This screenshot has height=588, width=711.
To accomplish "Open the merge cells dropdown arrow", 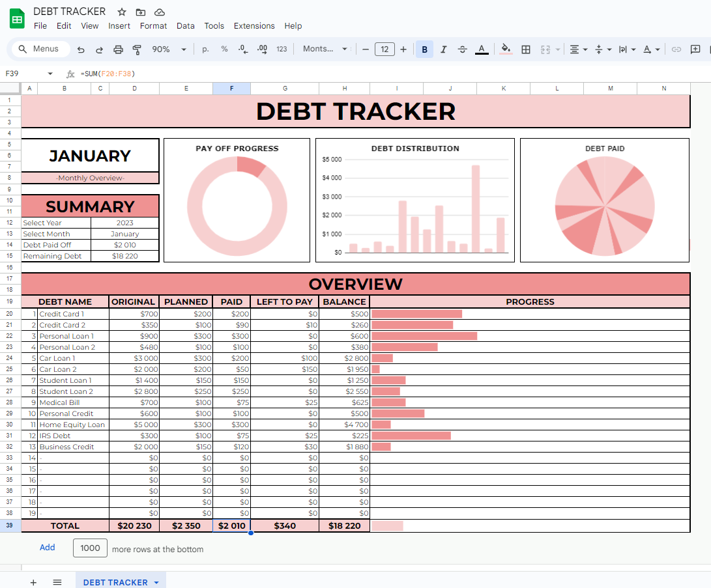I will (x=558, y=49).
